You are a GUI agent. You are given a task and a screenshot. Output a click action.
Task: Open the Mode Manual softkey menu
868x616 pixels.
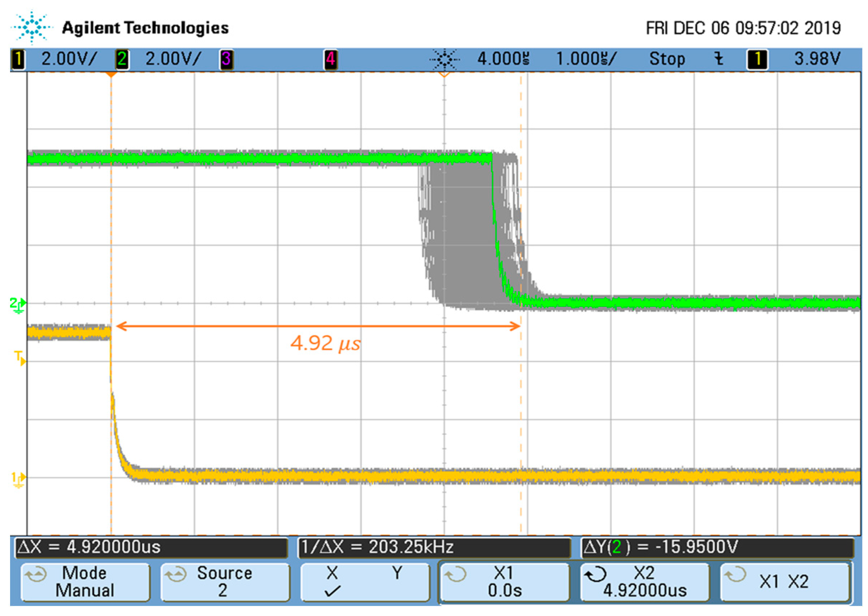pos(85,582)
